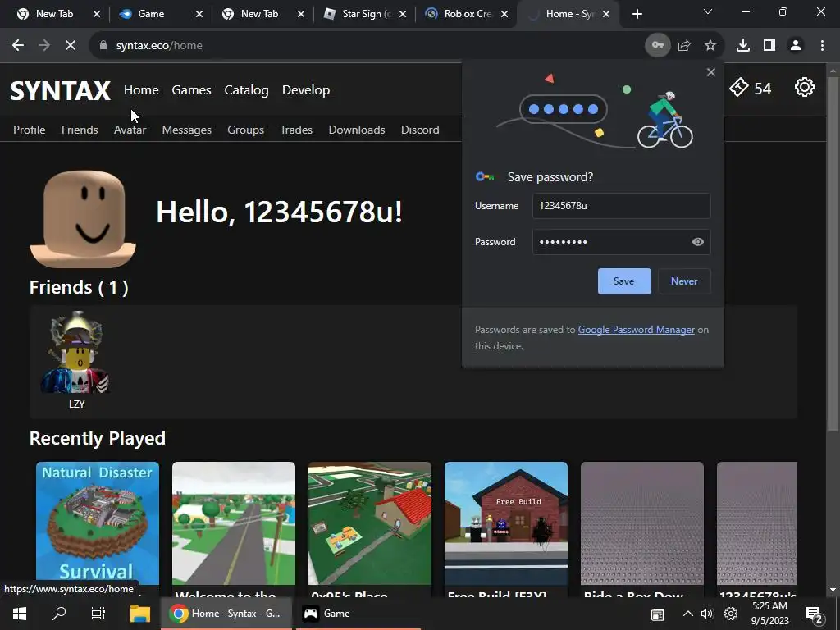Open the Friends sub-nav link
Image resolution: width=840 pixels, height=630 pixels.
(80, 130)
